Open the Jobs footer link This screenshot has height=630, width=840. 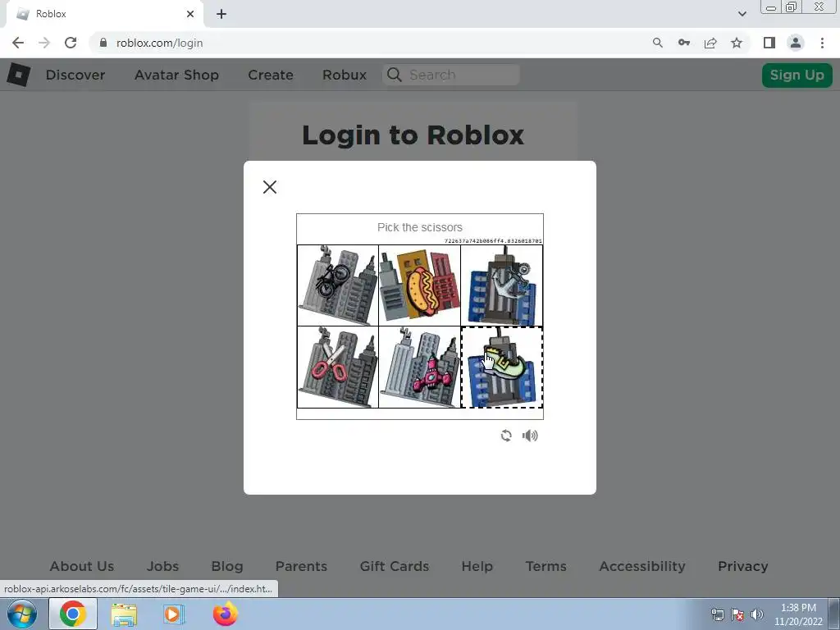[x=163, y=566]
